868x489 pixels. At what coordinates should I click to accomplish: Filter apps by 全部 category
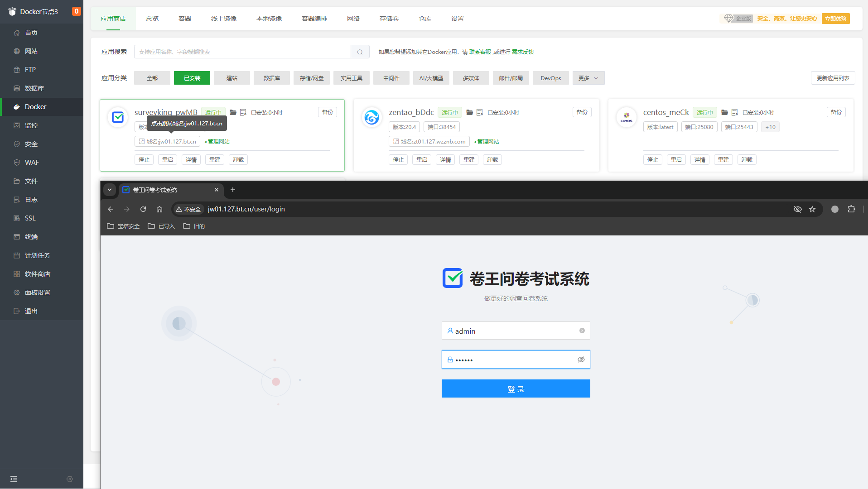click(152, 78)
